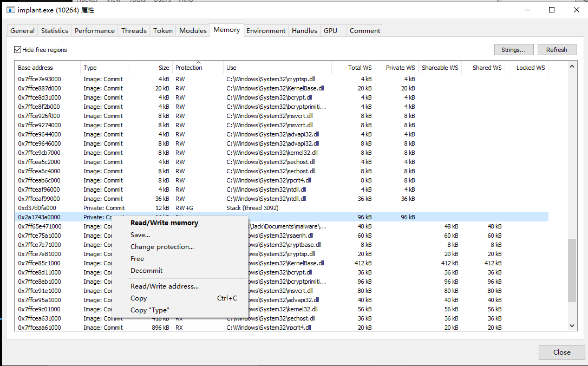
Task: Sort by the Protection column header
Action: click(x=189, y=68)
